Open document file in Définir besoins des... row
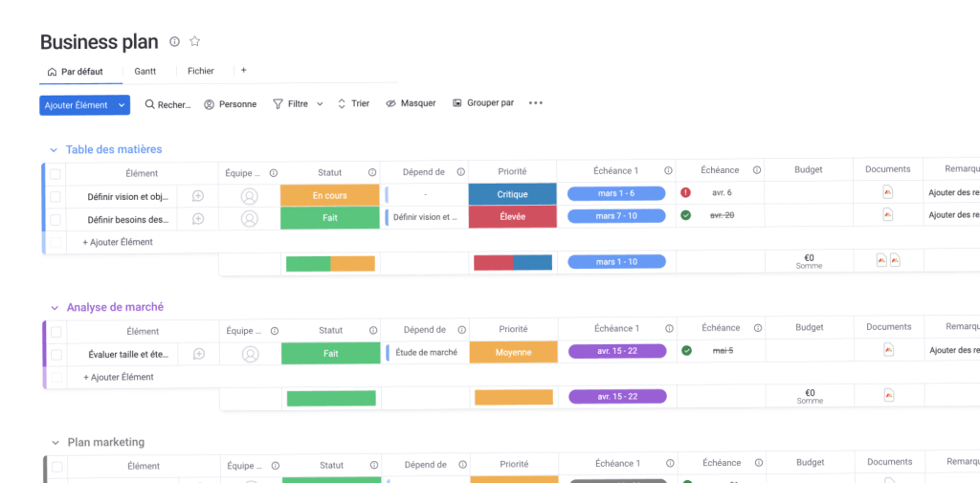The width and height of the screenshot is (980, 483). tap(887, 214)
